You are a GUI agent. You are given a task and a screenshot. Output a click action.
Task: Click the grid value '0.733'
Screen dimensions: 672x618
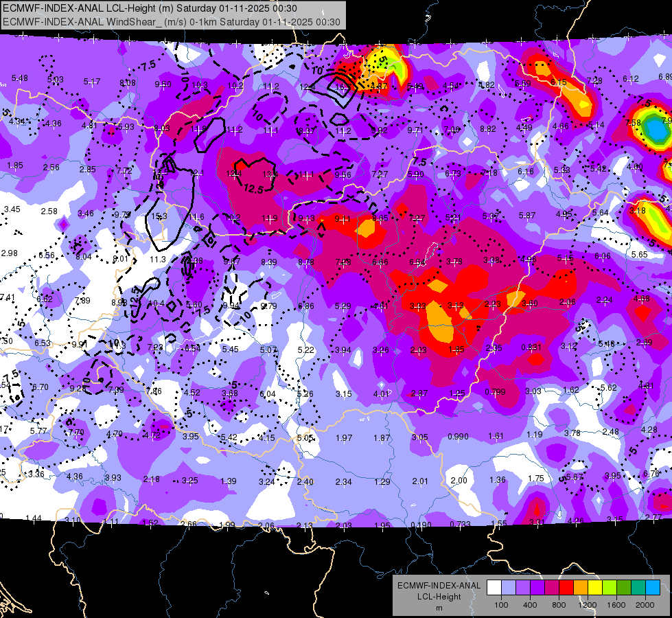(461, 524)
